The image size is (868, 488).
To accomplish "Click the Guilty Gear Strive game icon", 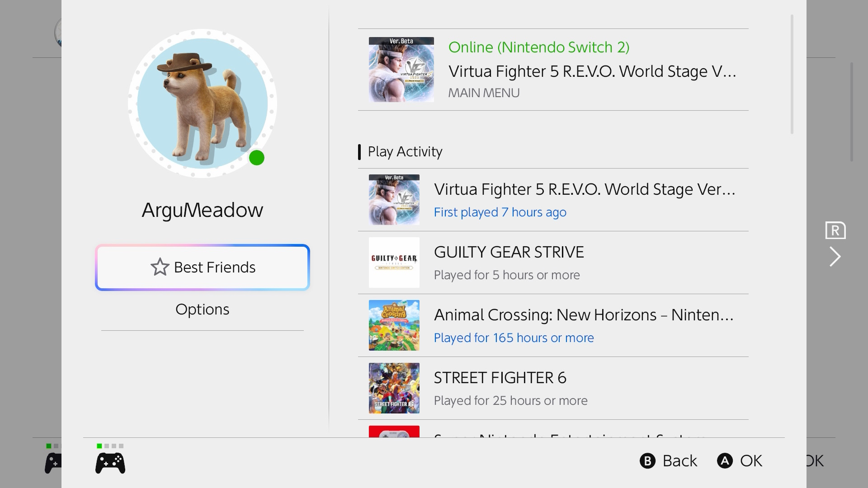I will (x=394, y=263).
